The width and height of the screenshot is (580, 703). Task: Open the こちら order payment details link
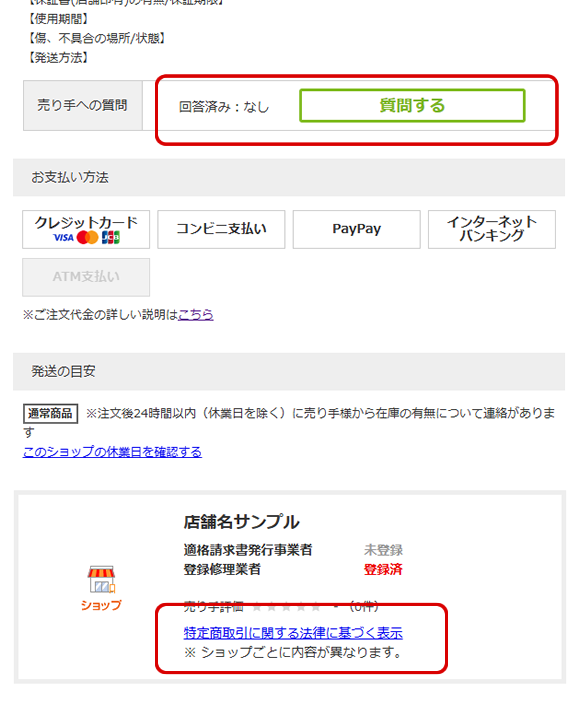196,315
